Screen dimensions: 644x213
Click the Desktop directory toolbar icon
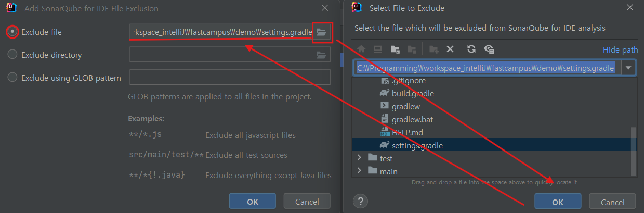[x=378, y=49]
